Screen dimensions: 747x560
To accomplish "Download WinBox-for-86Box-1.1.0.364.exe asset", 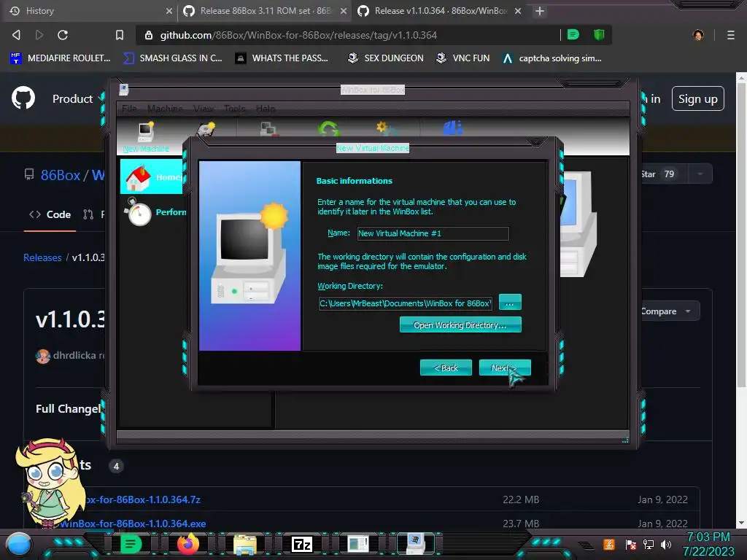I will coord(133,524).
